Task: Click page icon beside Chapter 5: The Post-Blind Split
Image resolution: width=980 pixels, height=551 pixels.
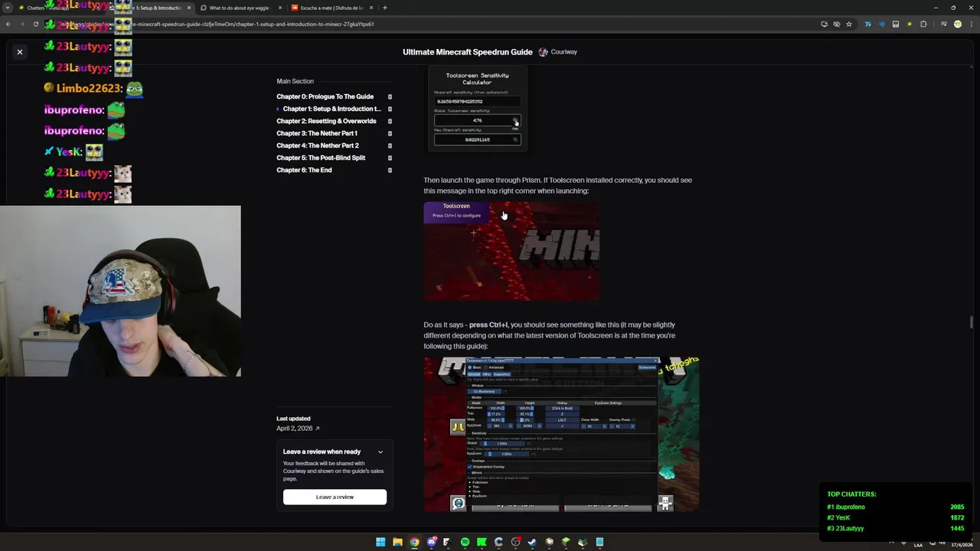Action: click(390, 158)
